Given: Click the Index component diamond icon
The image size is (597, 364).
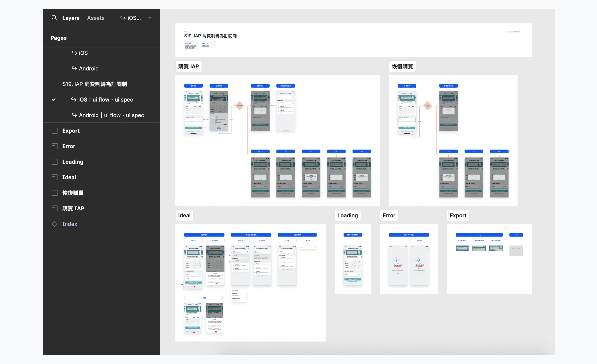Looking at the screenshot, I should pos(55,224).
